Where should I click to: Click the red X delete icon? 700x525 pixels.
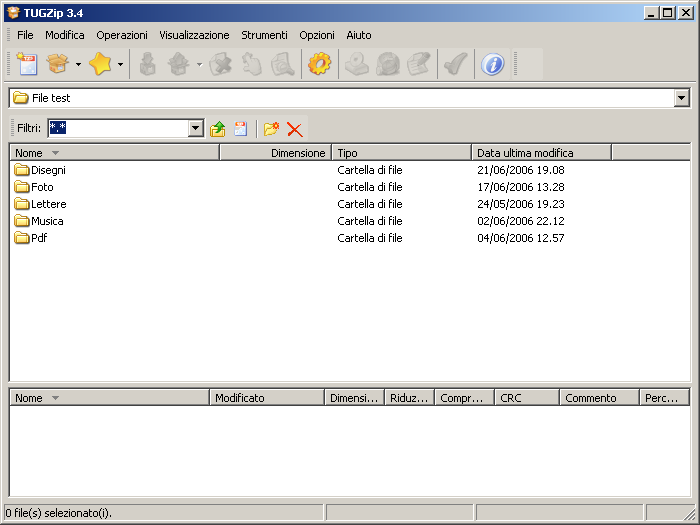click(295, 129)
